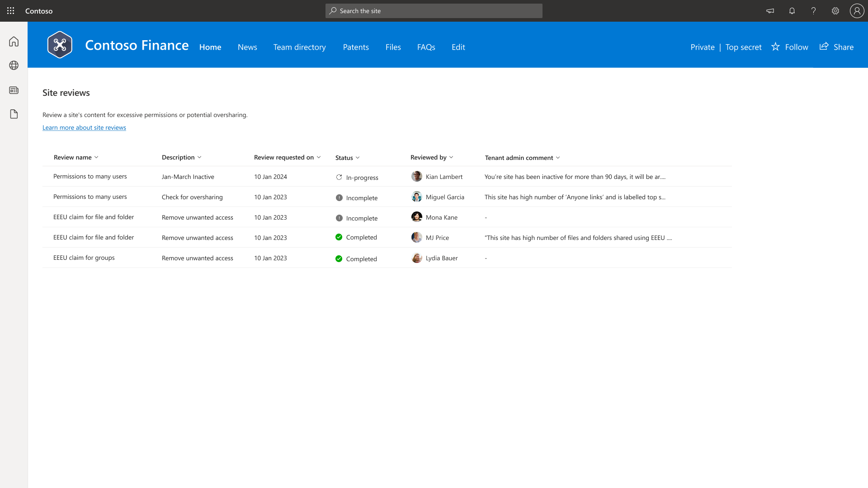868x488 pixels.
Task: Go to the Team directory tab
Action: click(x=299, y=47)
